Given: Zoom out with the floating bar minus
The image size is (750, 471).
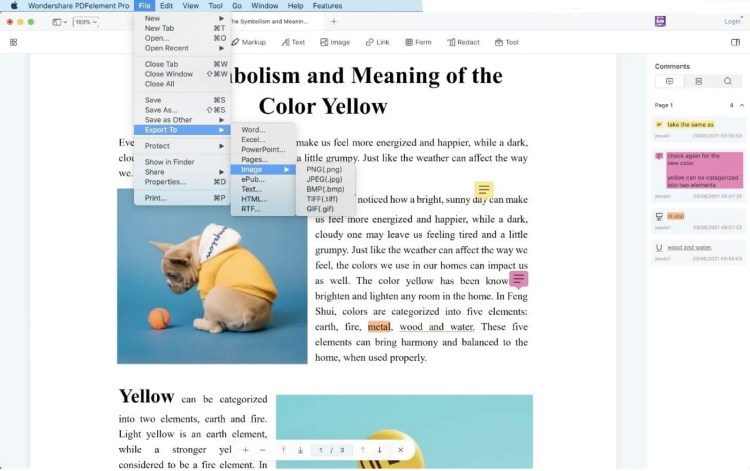Looking at the screenshot, I should pos(263,450).
